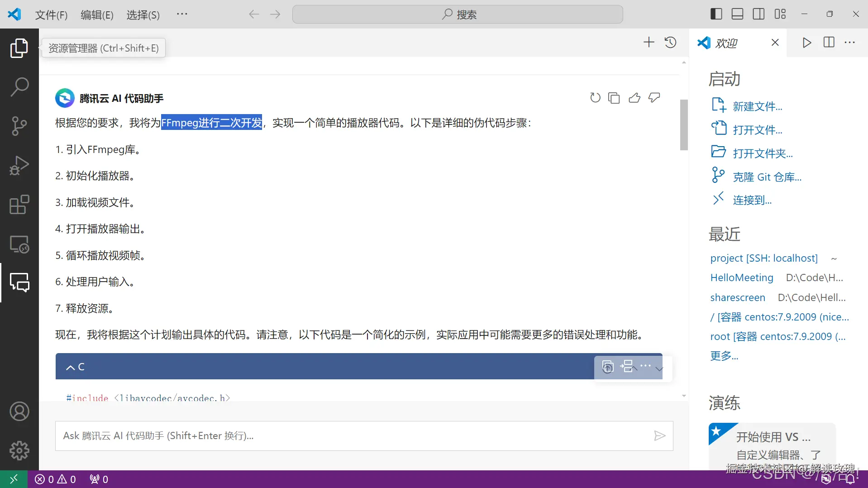This screenshot has width=868, height=488.
Task: Click the 更多... link under recent
Action: point(724,356)
